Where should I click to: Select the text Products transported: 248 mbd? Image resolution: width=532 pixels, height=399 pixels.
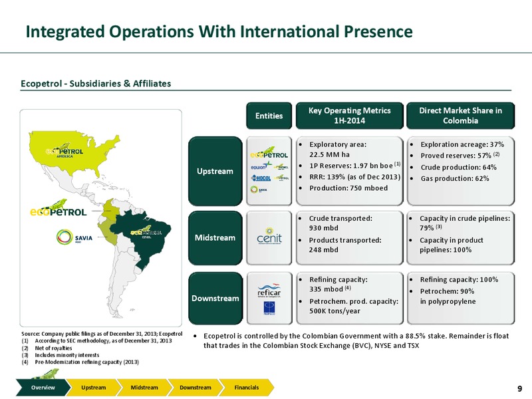[345, 245]
